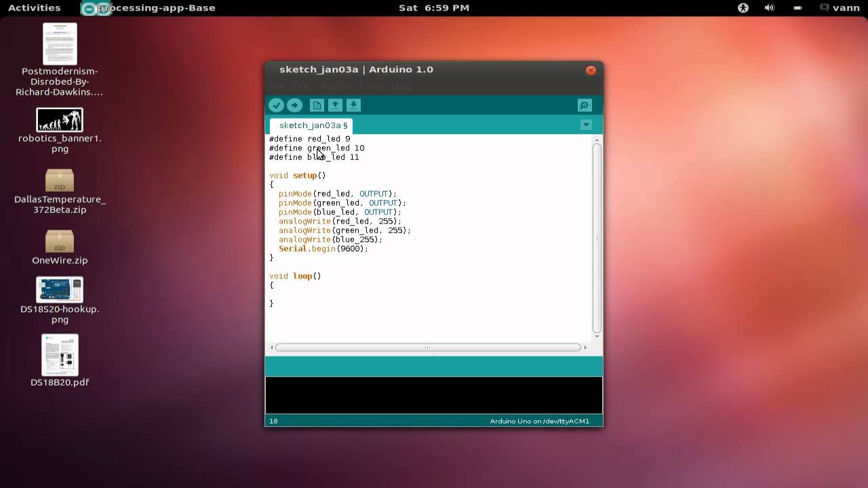Click 'analogWrite(green_led, 255);' line
The height and width of the screenshot is (488, 868).
[345, 230]
